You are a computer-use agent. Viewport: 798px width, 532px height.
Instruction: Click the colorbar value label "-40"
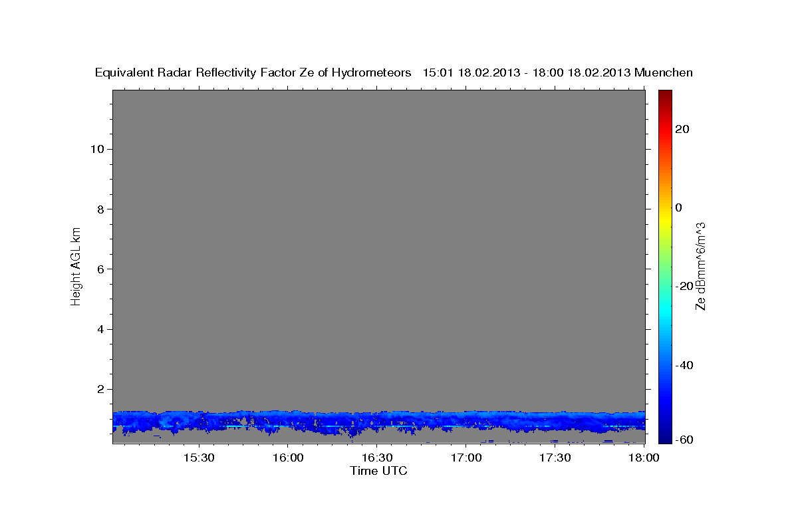tap(685, 365)
